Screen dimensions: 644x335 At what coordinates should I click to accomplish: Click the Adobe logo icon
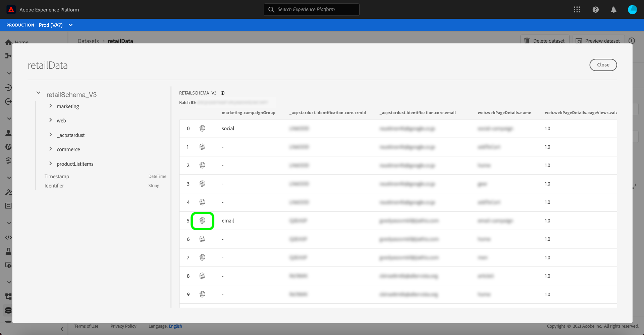11,9
